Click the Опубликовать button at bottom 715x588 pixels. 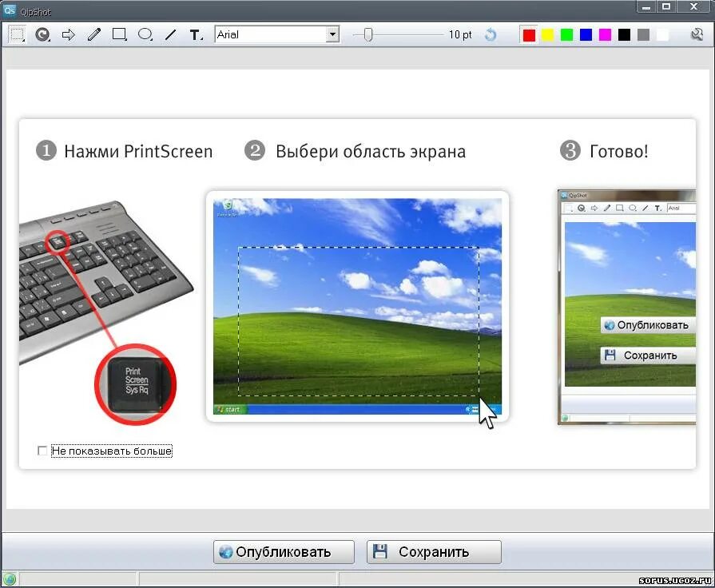[x=284, y=552]
